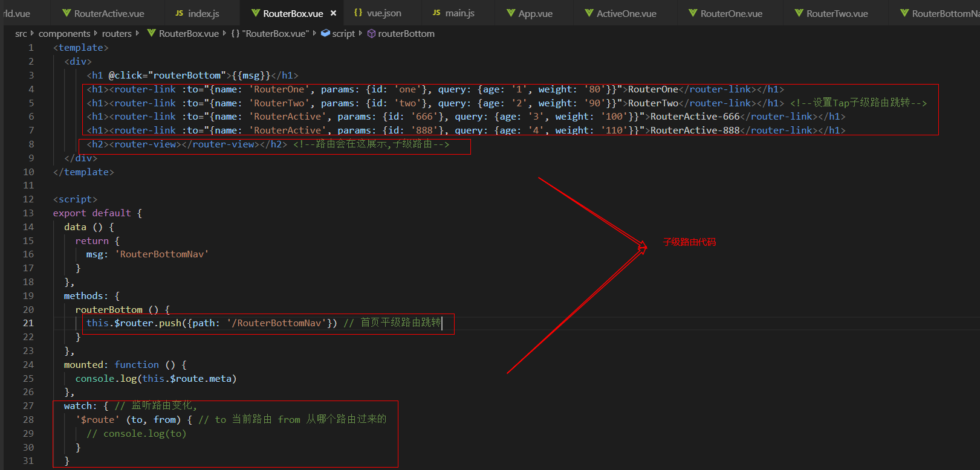Click the Vue icon beside RouterBox.vue breadcrumb

152,34
